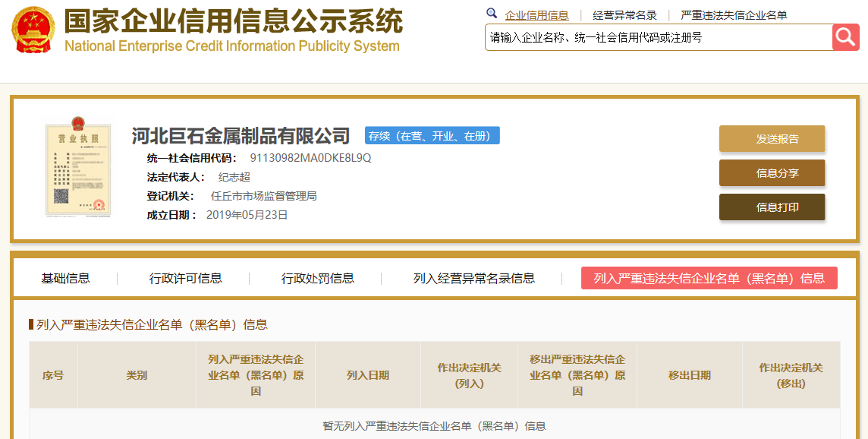Click the 发送报告 button
This screenshot has height=439, width=868.
point(772,138)
